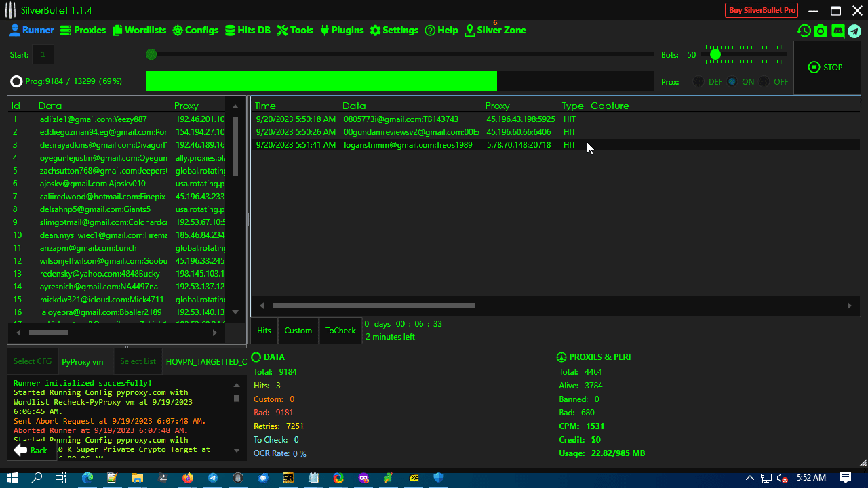The width and height of the screenshot is (868, 488).
Task: Click the Time column header
Action: [265, 106]
